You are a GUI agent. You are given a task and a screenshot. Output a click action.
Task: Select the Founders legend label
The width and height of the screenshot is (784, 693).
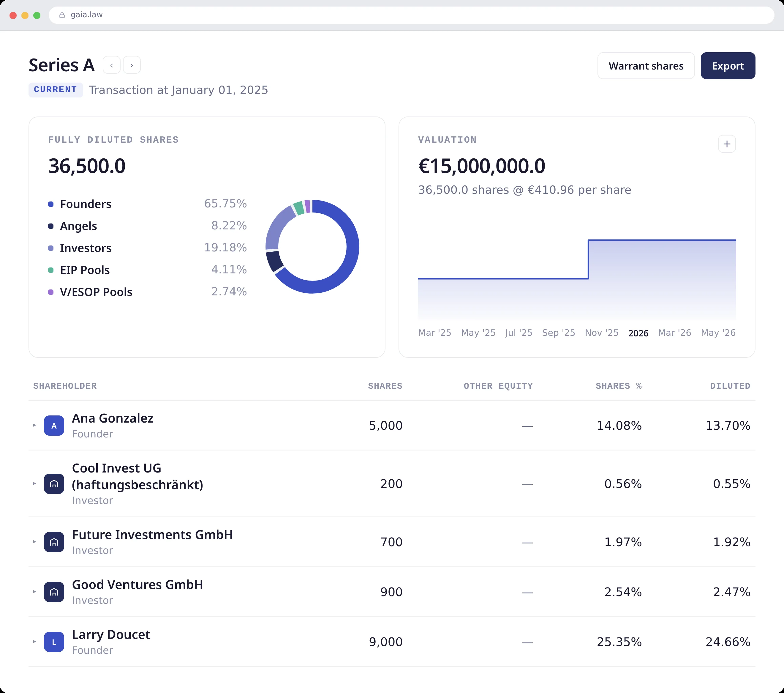[x=86, y=204]
